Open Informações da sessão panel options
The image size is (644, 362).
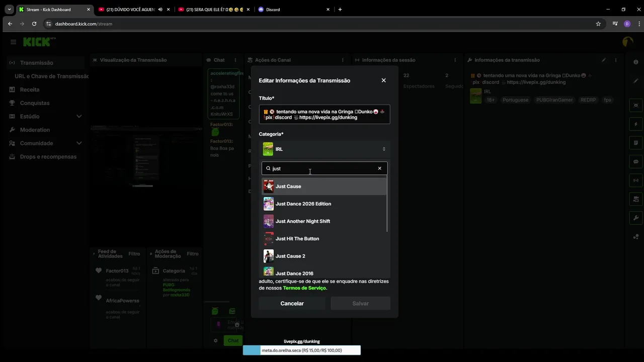(456, 60)
